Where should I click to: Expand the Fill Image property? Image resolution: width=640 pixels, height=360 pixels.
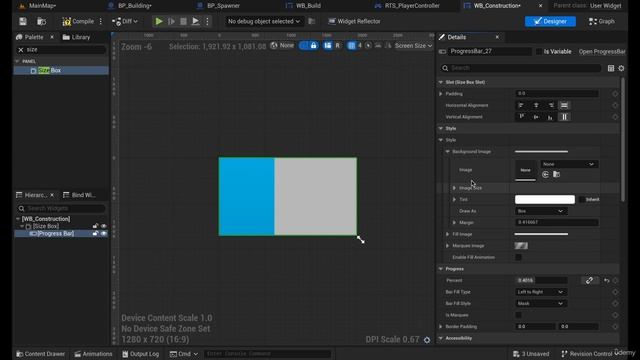[x=447, y=234]
